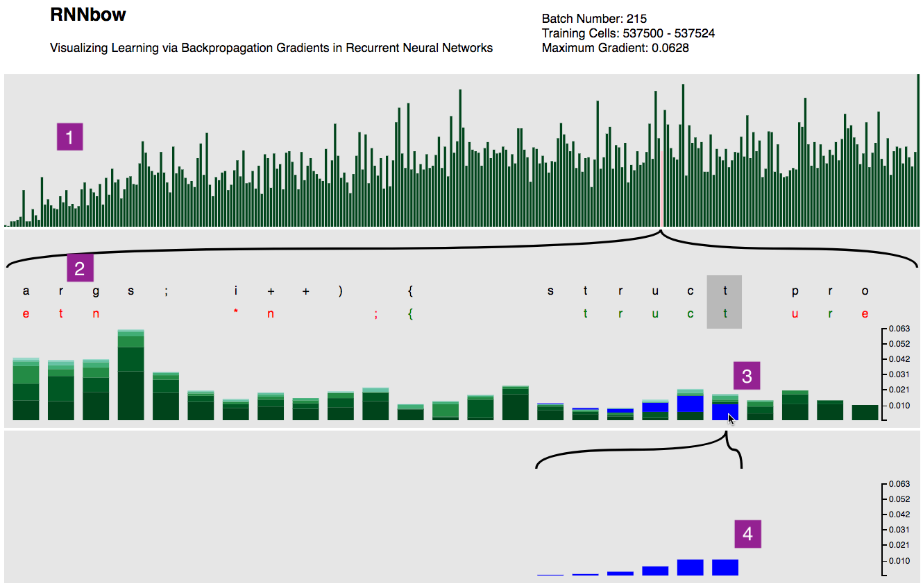Select the stacked gradient bar under input 'g'
The height and width of the screenshot is (588, 923).
[96, 389]
